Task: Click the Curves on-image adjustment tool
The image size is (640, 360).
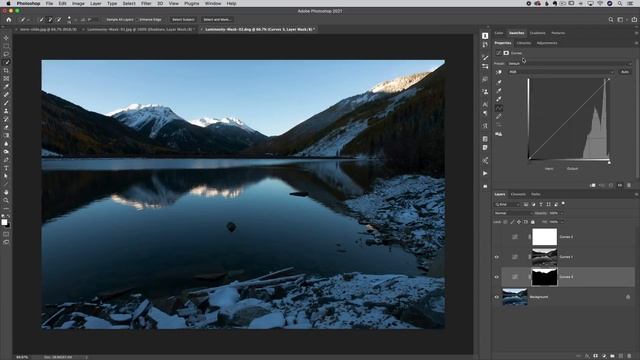Action: coord(499,72)
